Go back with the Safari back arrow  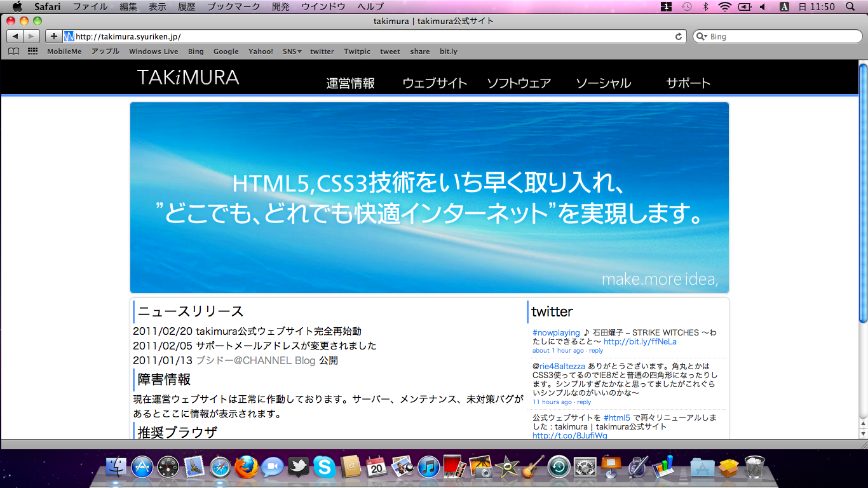(15, 36)
